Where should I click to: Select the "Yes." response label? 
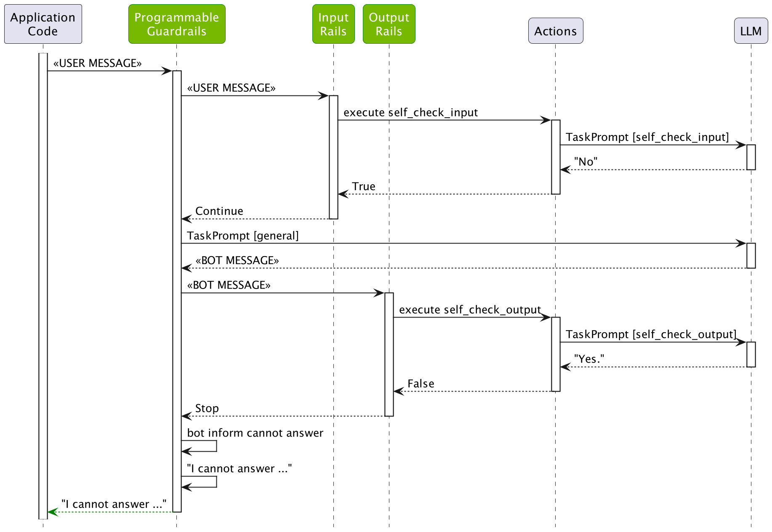589,358
